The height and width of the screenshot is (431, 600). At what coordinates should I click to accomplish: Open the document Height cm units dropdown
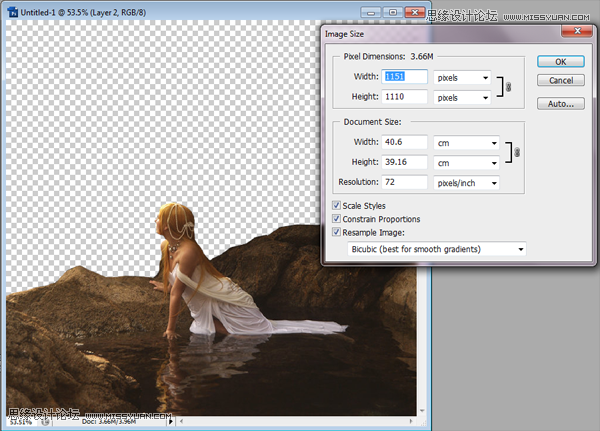[x=466, y=163]
